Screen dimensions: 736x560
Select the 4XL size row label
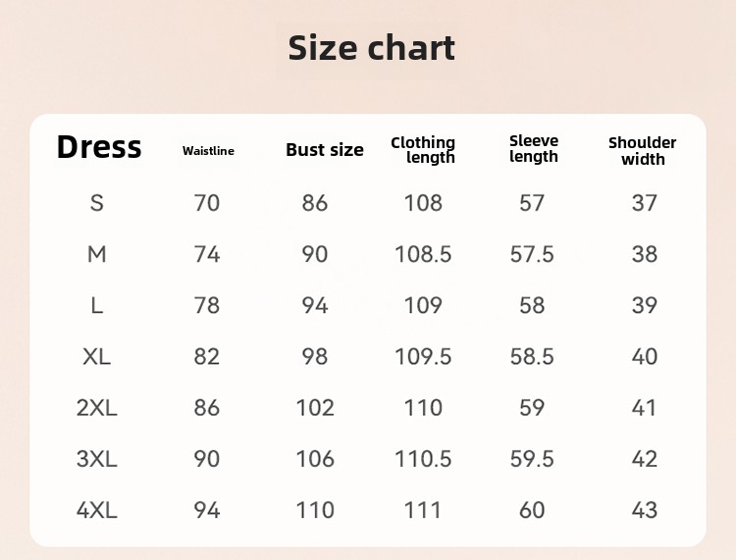coord(97,510)
